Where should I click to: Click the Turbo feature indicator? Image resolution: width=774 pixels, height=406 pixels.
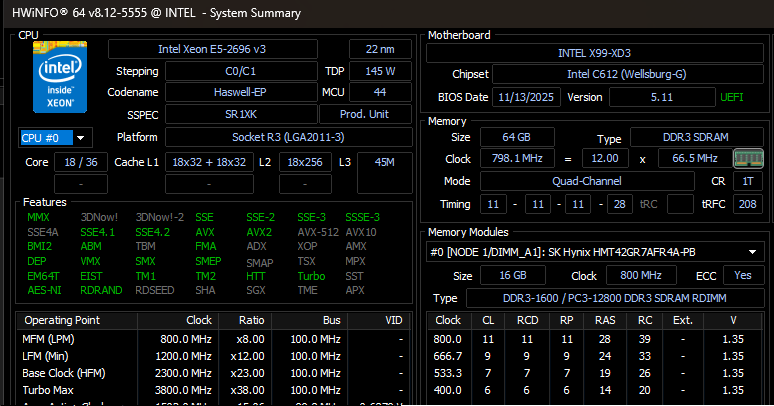(311, 275)
